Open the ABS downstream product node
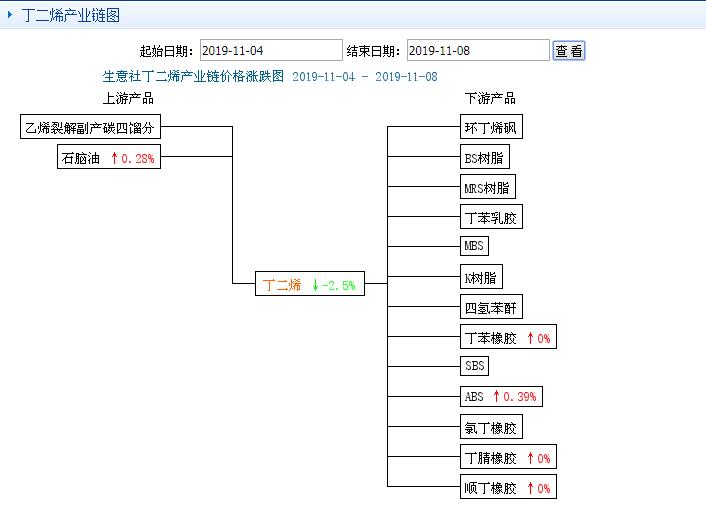 tap(501, 397)
